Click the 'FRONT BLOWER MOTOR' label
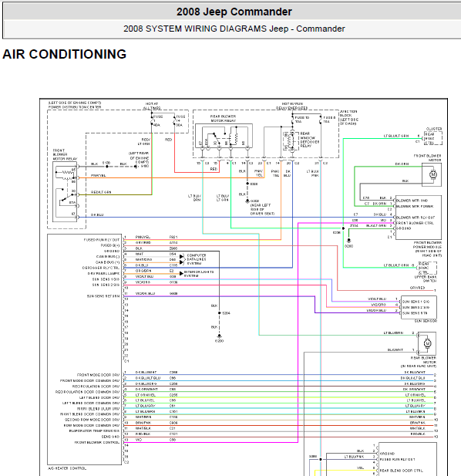 coord(427,158)
